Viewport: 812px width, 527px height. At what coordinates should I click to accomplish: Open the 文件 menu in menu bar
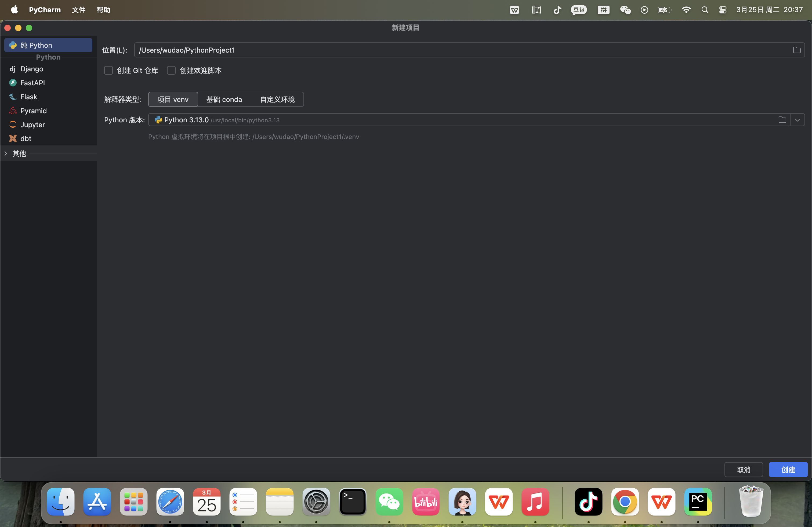[78, 10]
